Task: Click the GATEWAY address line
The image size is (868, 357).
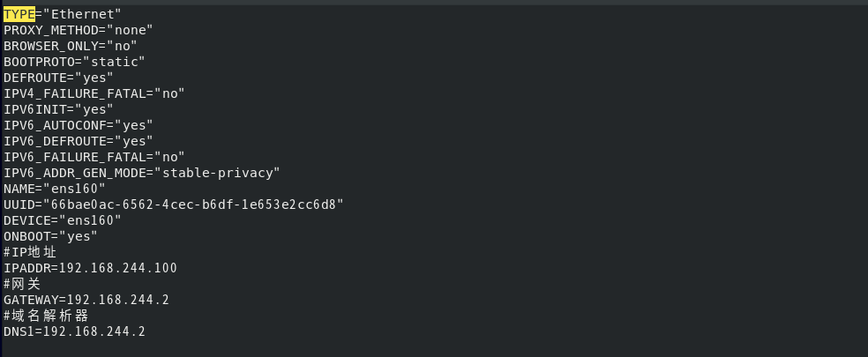Action: (x=86, y=300)
